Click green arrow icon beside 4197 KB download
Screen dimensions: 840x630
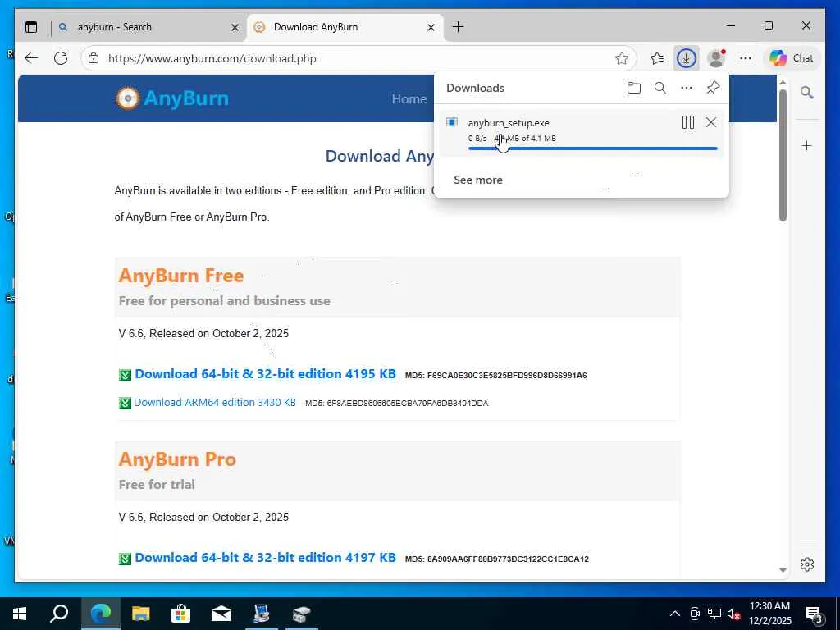(x=125, y=558)
